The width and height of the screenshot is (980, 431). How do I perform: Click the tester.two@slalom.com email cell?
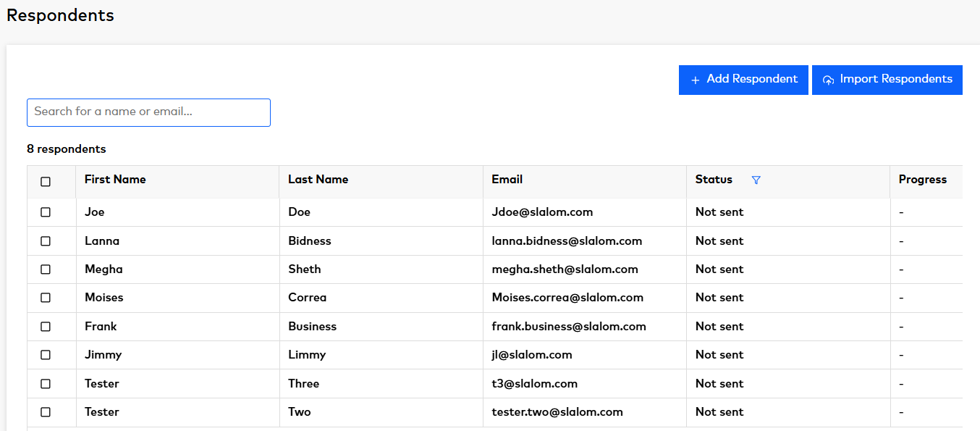(557, 412)
